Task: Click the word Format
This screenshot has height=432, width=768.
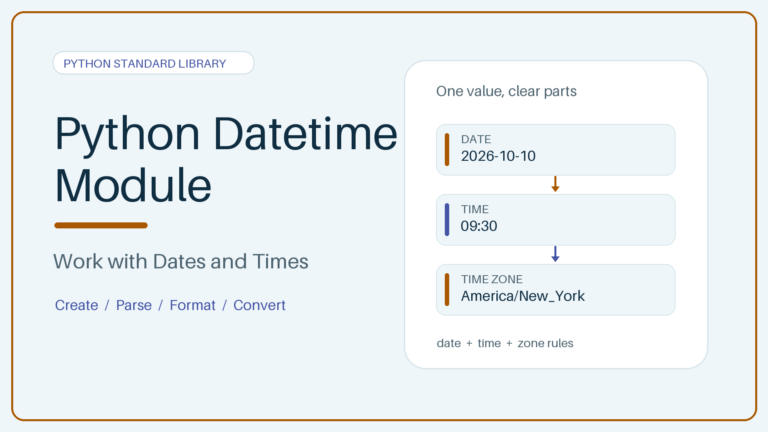Action: pyautogui.click(x=192, y=305)
